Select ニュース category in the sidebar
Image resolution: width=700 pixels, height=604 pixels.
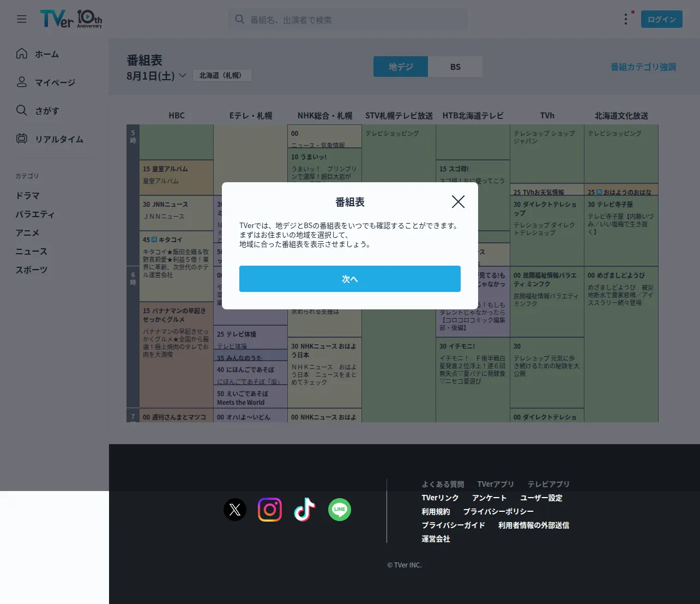31,251
